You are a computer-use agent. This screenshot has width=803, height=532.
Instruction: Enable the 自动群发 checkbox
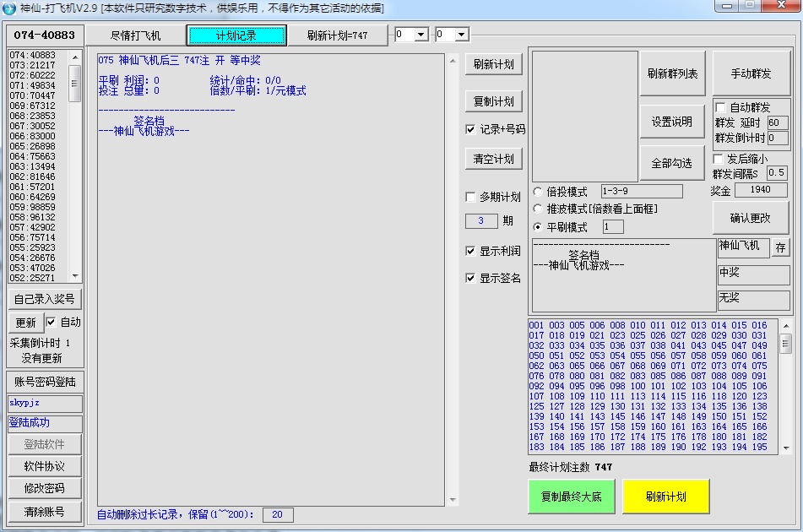[720, 108]
